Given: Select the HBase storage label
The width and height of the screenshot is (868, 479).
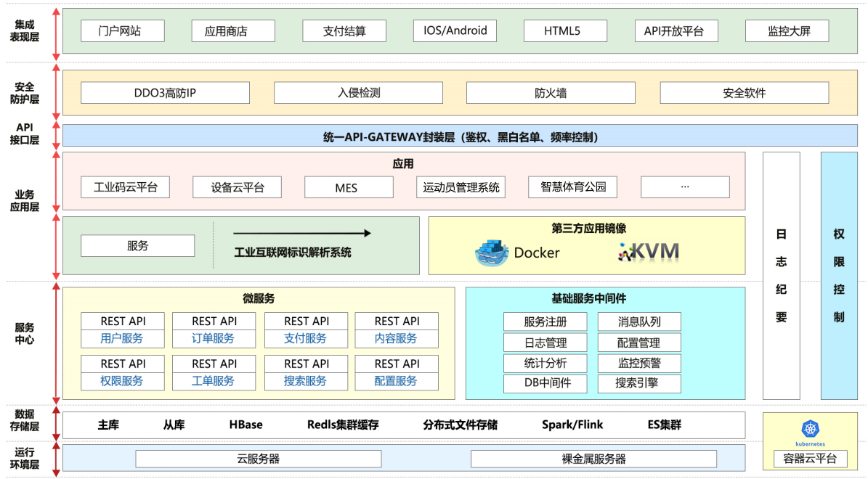Looking at the screenshot, I should point(246,425).
